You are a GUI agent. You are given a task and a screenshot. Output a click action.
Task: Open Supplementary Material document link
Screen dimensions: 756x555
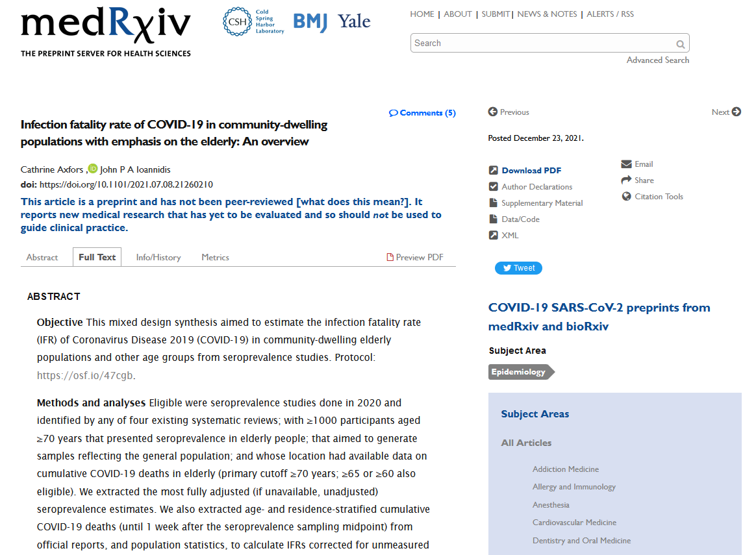(x=542, y=203)
